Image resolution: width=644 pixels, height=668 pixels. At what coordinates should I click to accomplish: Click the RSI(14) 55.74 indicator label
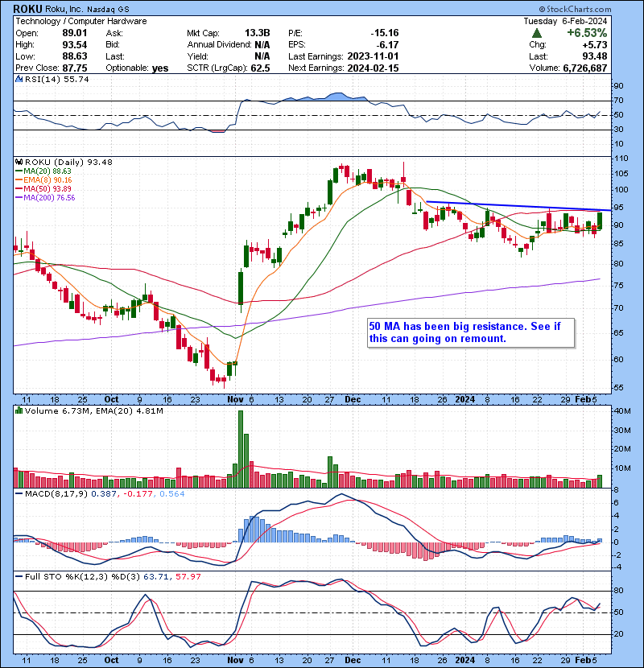pyautogui.click(x=56, y=79)
